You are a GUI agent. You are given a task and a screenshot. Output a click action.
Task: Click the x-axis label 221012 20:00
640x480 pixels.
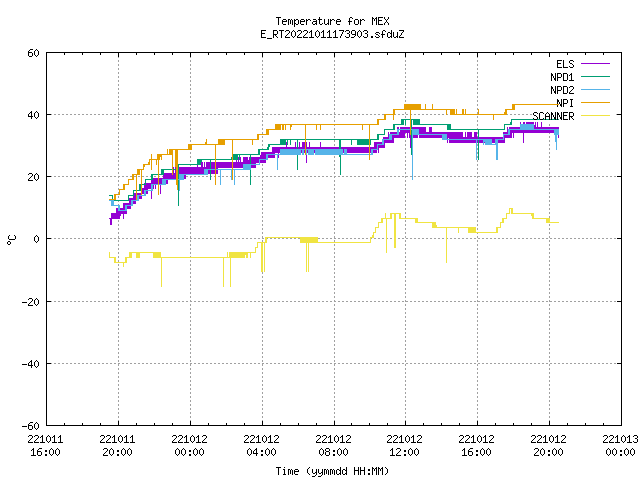(x=549, y=446)
